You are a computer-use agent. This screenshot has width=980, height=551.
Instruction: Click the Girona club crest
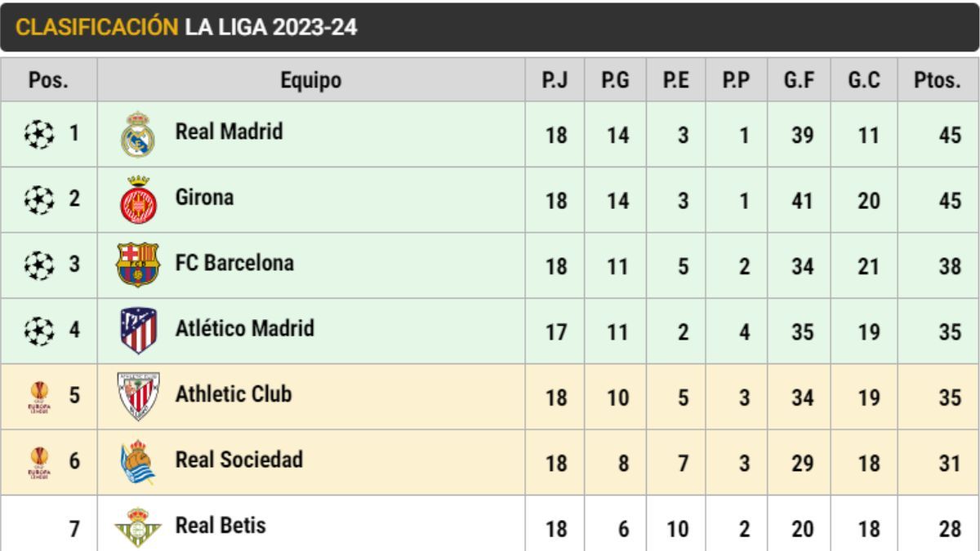coord(137,200)
